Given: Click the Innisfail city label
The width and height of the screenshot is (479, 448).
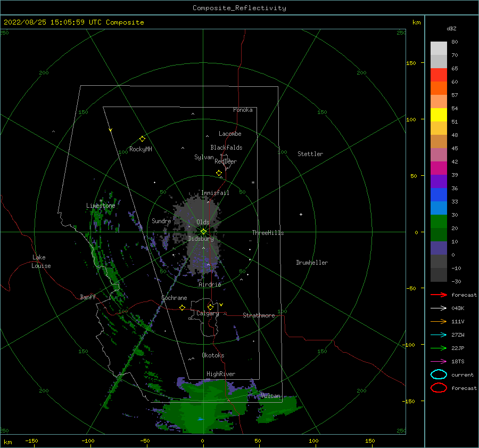Looking at the screenshot, I should click(x=215, y=193).
